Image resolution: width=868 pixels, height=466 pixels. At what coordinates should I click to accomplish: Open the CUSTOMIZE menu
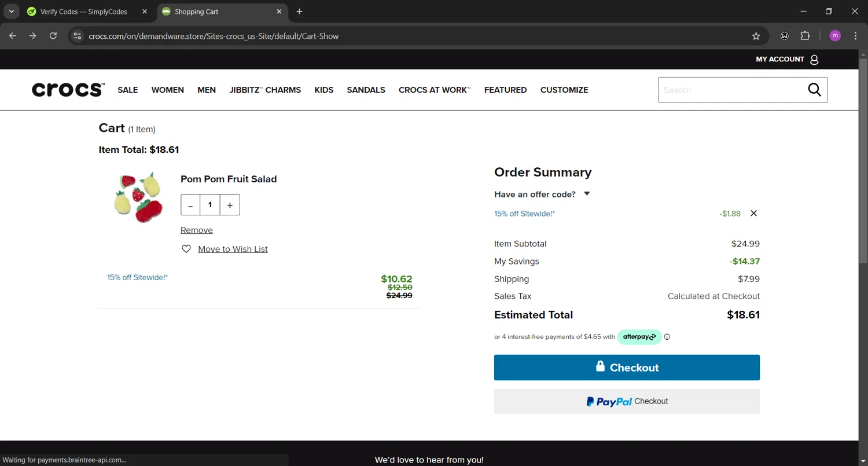click(564, 90)
